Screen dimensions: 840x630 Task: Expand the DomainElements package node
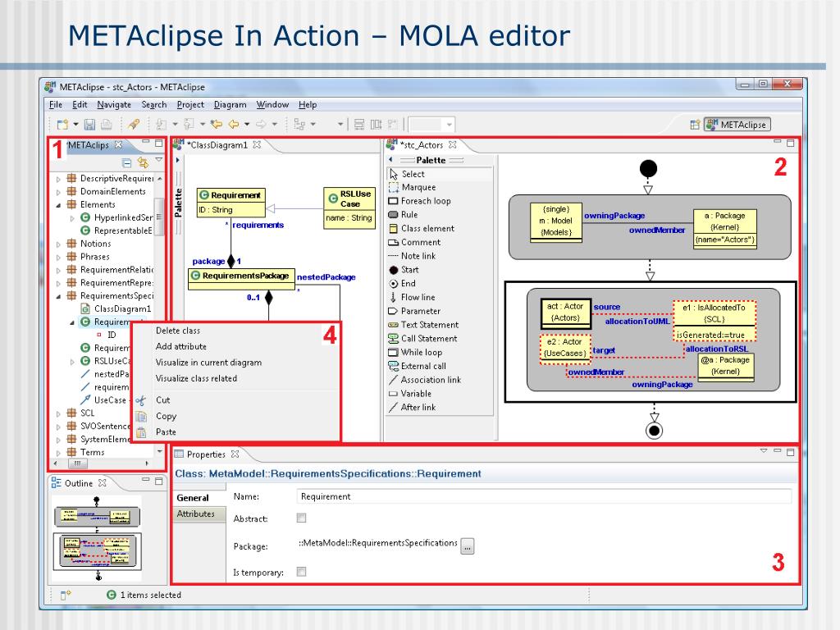58,192
